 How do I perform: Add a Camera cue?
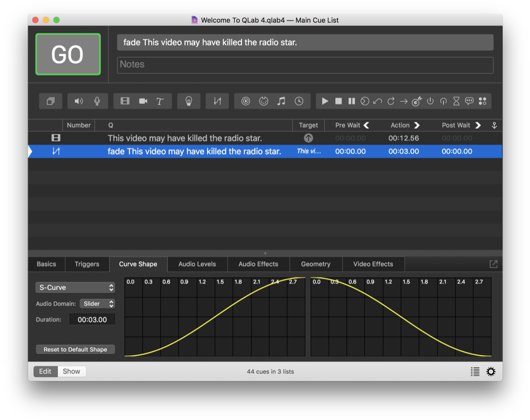tap(142, 101)
